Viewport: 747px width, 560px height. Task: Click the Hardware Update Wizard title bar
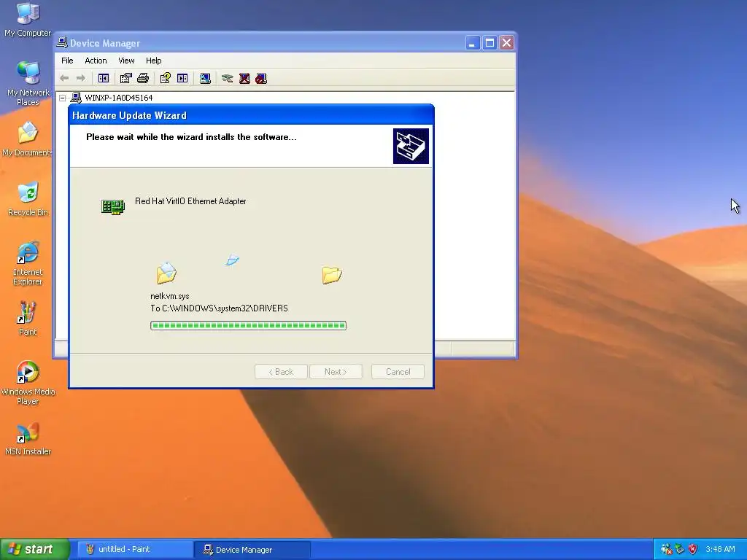click(x=251, y=115)
